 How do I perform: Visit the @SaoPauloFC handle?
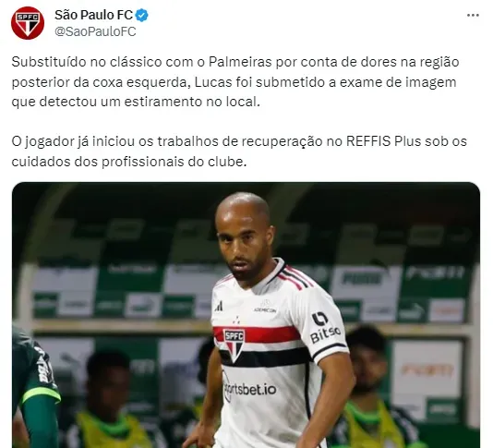coord(95,31)
